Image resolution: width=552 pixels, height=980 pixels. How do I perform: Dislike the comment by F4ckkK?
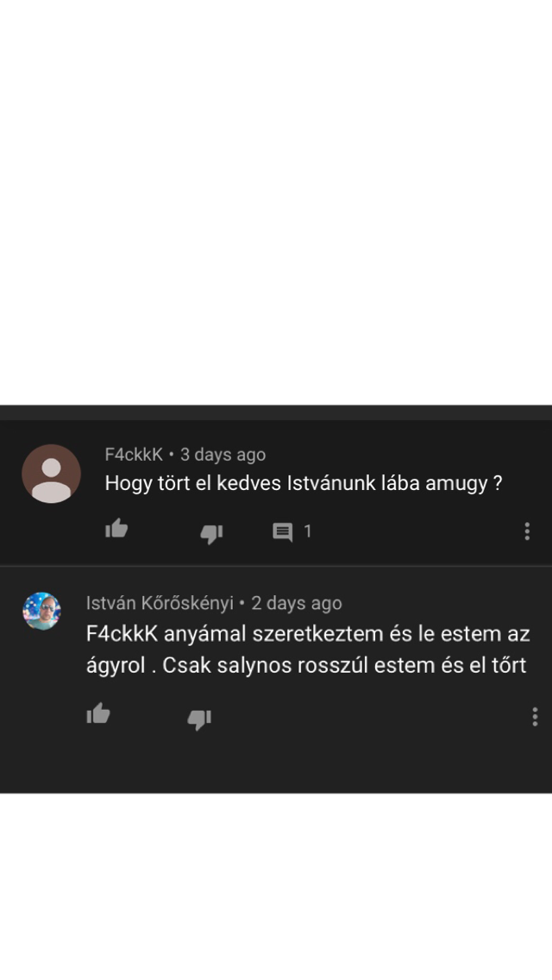pos(211,534)
